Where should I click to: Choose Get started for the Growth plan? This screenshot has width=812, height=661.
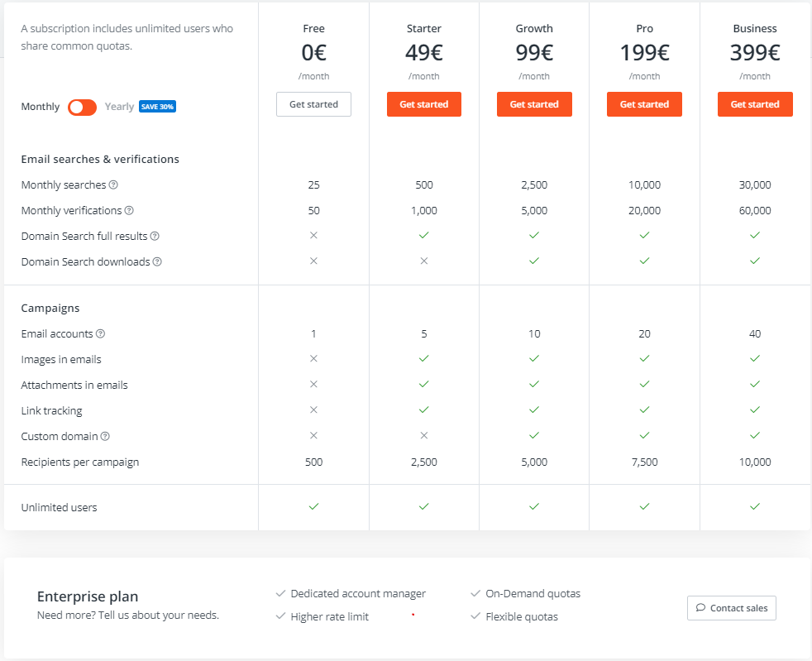tap(534, 104)
